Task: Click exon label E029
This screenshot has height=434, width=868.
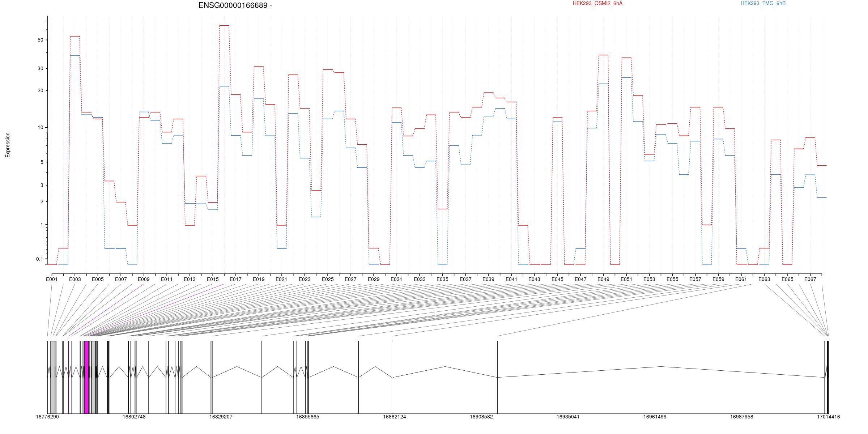Action: [374, 279]
